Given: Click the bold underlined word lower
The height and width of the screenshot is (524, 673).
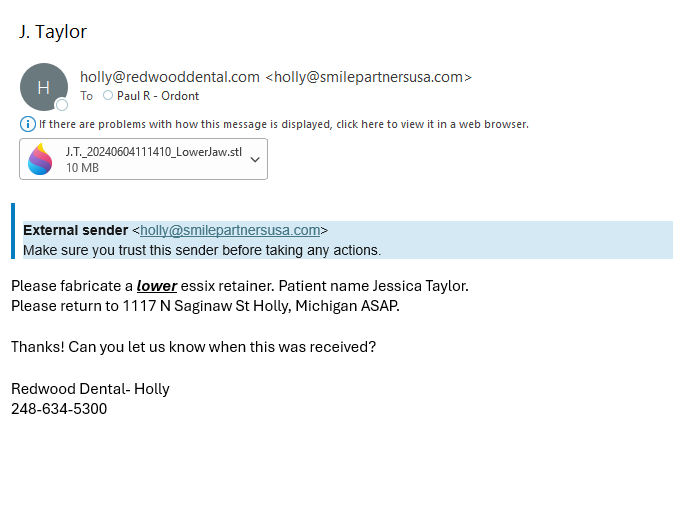Looking at the screenshot, I should 157,286.
